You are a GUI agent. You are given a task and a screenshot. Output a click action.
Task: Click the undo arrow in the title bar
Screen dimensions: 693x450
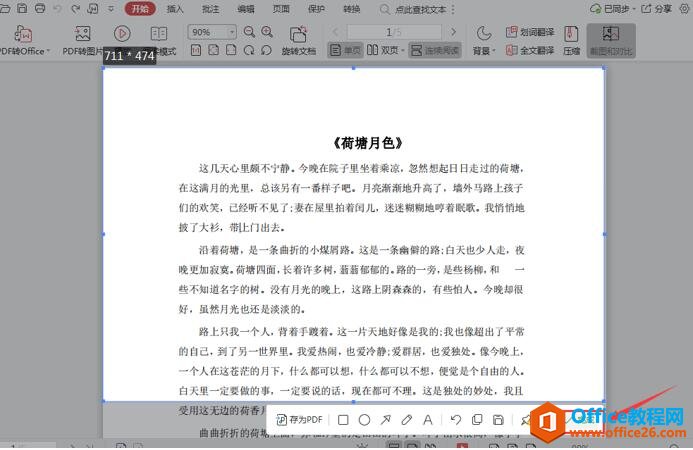tap(57, 8)
